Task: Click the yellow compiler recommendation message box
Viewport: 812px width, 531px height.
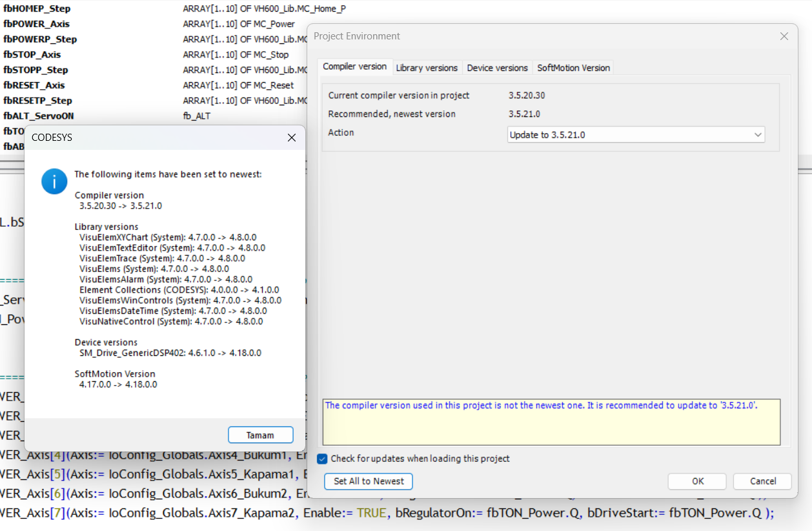Action: pos(551,422)
